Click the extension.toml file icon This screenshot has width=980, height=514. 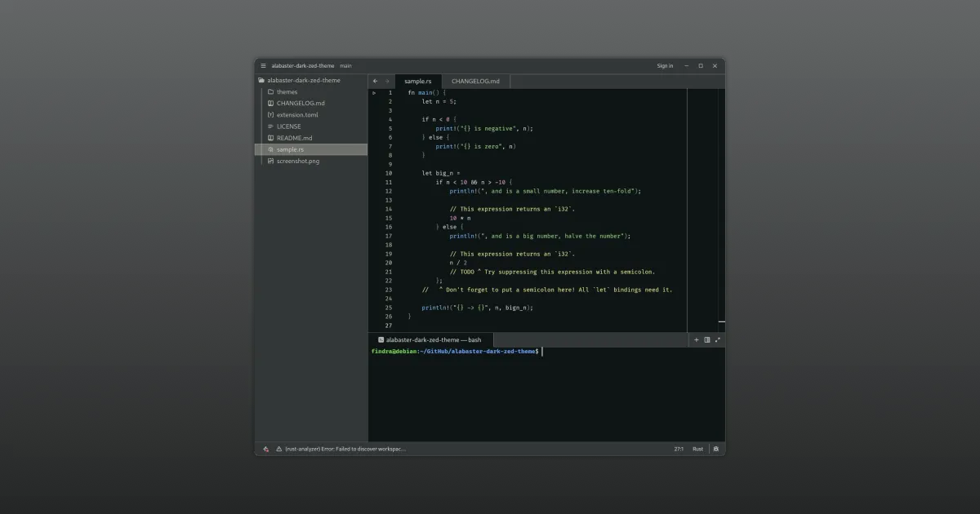[270, 115]
